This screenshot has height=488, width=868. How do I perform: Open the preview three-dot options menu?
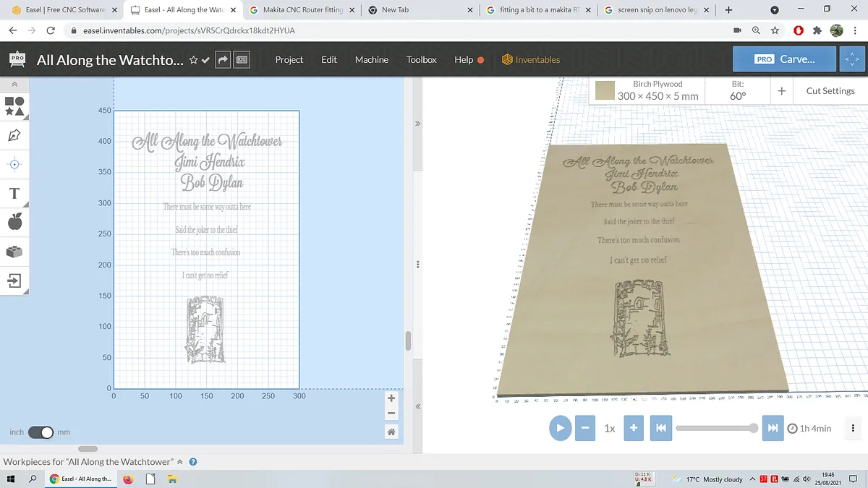854,428
